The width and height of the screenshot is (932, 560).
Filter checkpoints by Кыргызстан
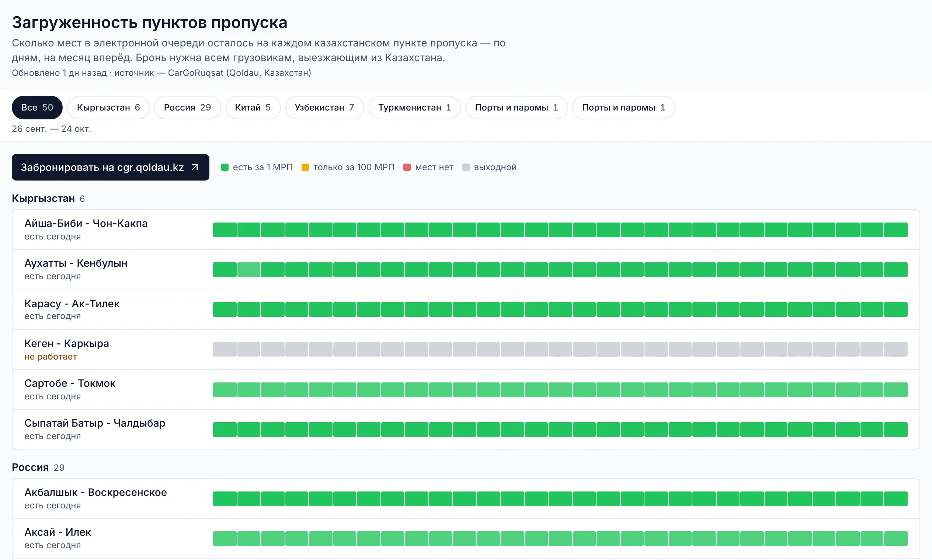coord(108,108)
